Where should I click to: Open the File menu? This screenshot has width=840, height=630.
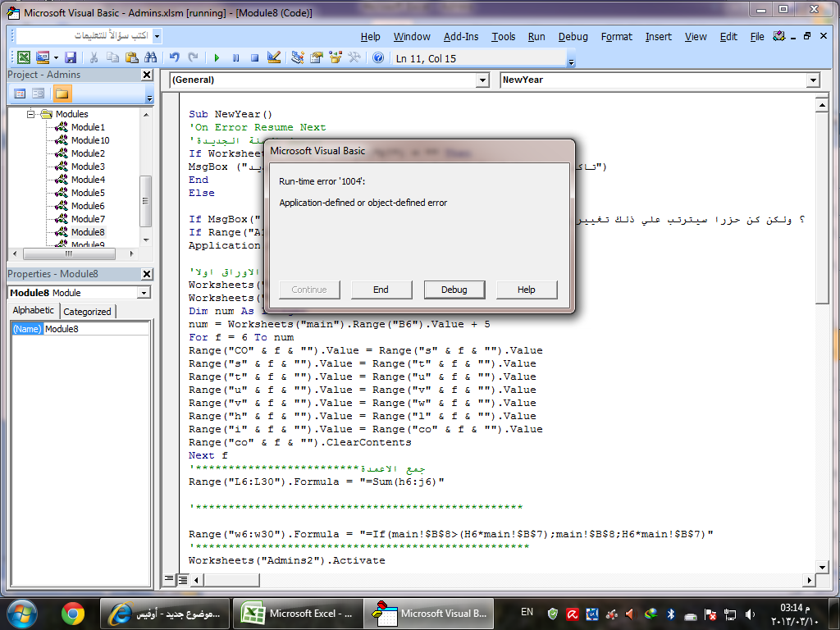(757, 36)
